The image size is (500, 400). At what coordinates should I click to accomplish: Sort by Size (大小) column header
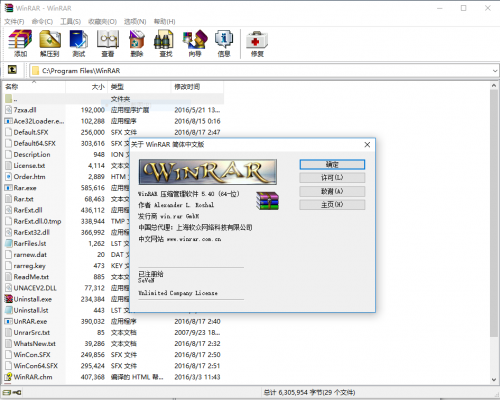[x=87, y=87]
